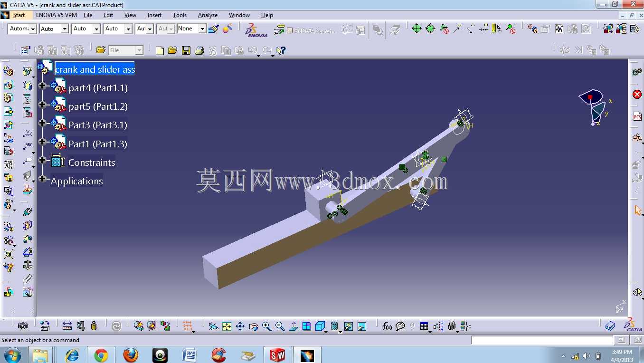The image size is (644, 363).
Task: Click the Manipulation green arrows icon
Action: pyautogui.click(x=417, y=29)
